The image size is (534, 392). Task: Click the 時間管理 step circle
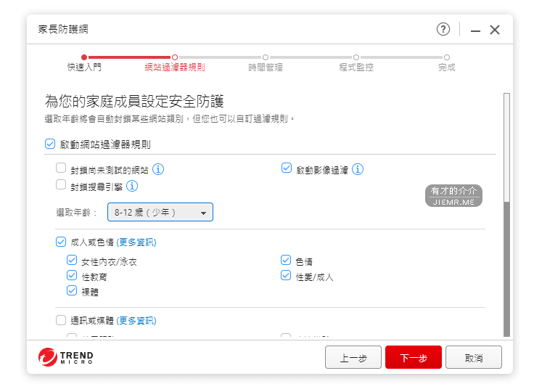coord(266,57)
